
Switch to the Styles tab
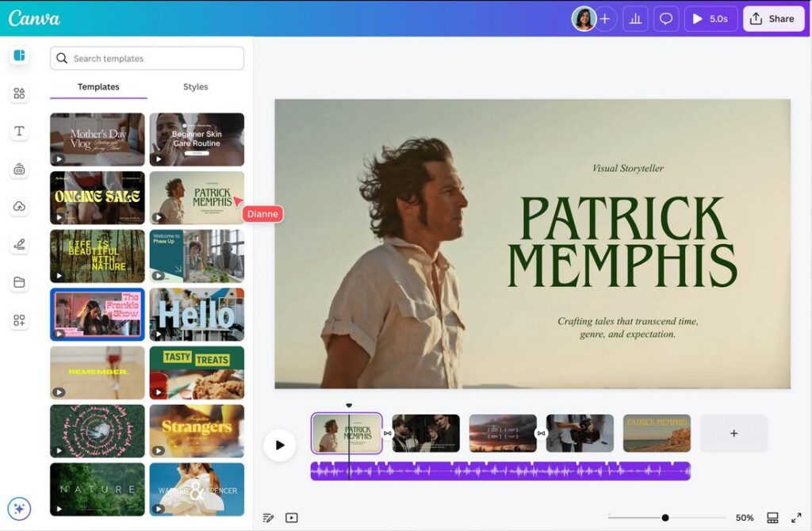tap(194, 86)
